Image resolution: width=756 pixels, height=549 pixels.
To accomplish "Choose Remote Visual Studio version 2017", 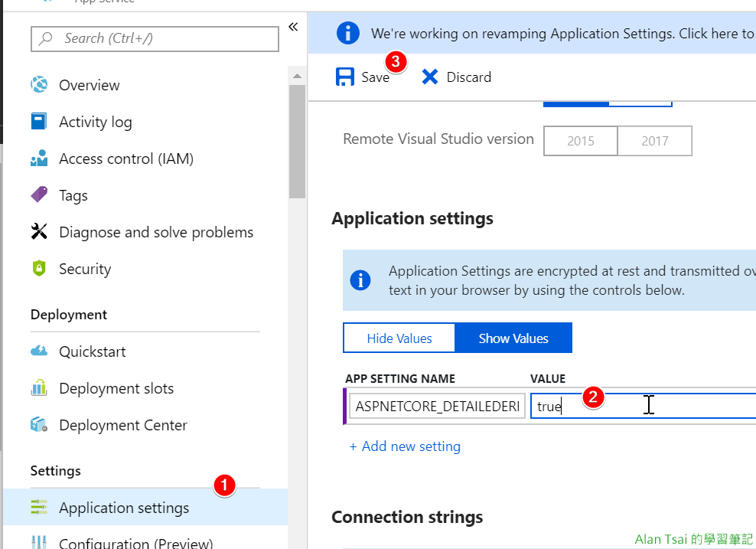I will coord(654,141).
